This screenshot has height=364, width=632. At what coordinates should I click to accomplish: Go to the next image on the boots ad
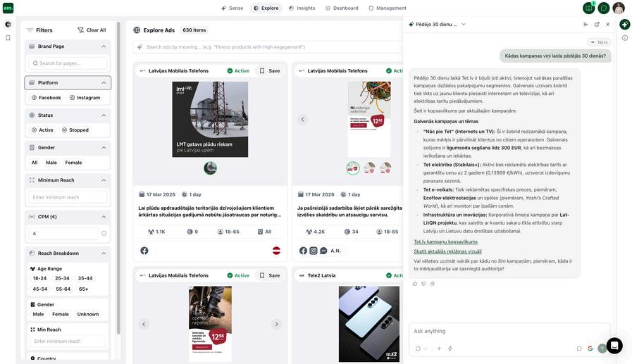[276, 324]
